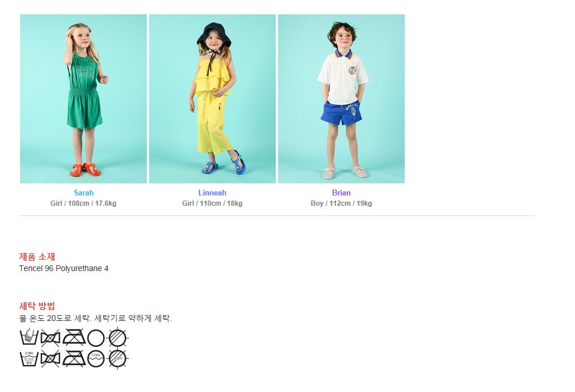
Task: Click the Sarah model name
Action: [84, 193]
